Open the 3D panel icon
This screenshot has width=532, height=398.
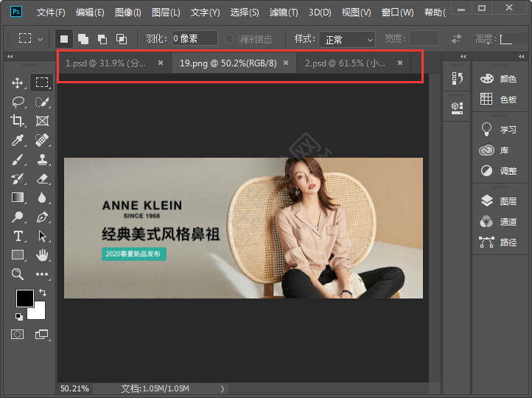pos(457,108)
